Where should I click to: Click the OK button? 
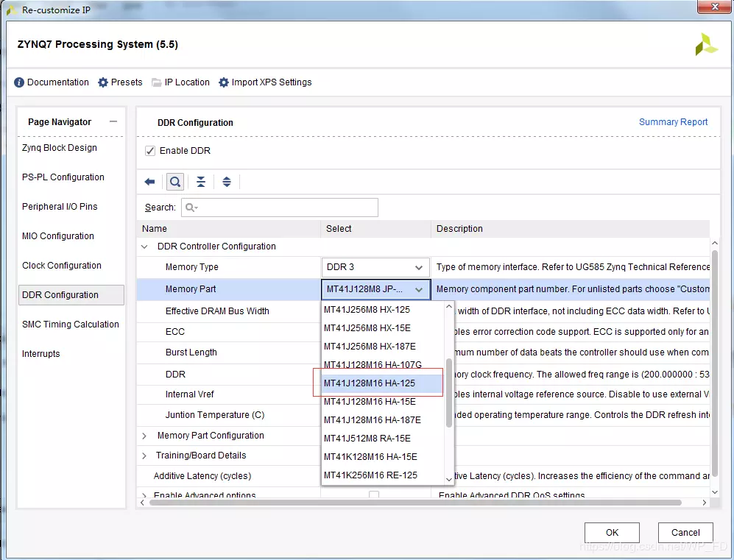click(x=612, y=532)
